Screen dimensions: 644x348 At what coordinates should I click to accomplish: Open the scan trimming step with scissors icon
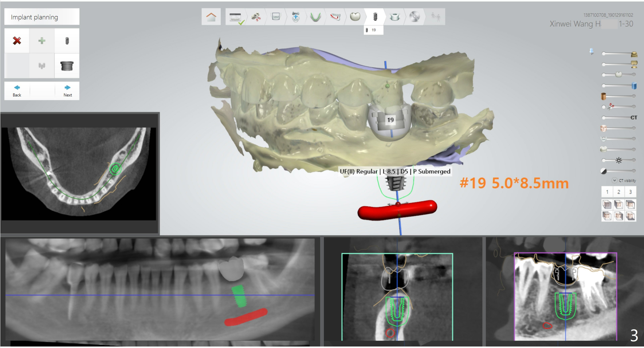(256, 17)
